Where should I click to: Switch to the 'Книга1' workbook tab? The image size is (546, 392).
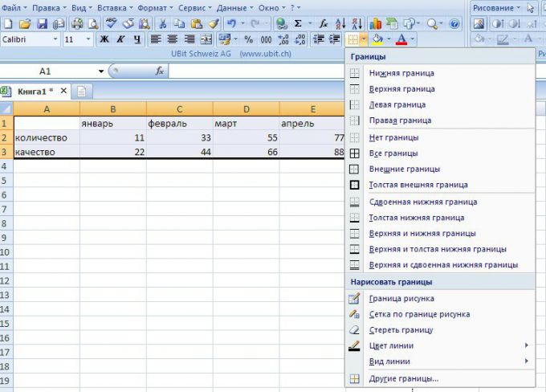[37, 91]
